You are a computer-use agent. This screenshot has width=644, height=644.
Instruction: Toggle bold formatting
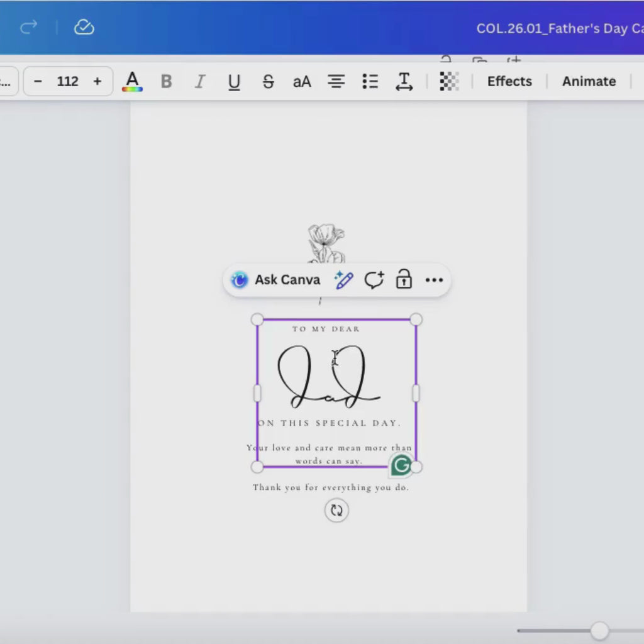tap(166, 81)
